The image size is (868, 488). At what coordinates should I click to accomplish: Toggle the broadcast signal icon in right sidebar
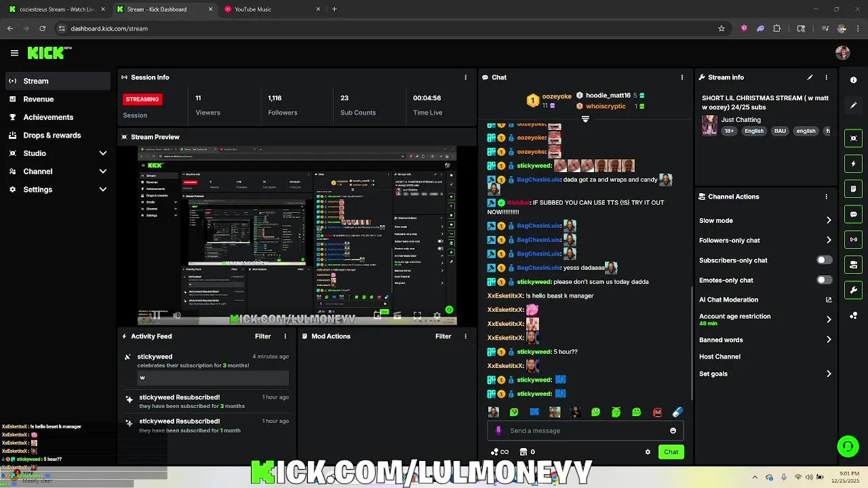click(x=853, y=239)
